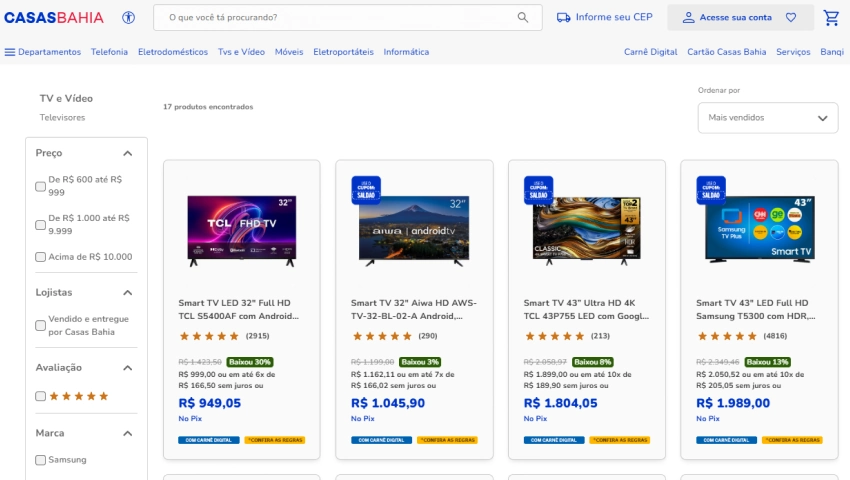
Task: Go to Cartão Casas Bahia link
Action: [x=726, y=52]
